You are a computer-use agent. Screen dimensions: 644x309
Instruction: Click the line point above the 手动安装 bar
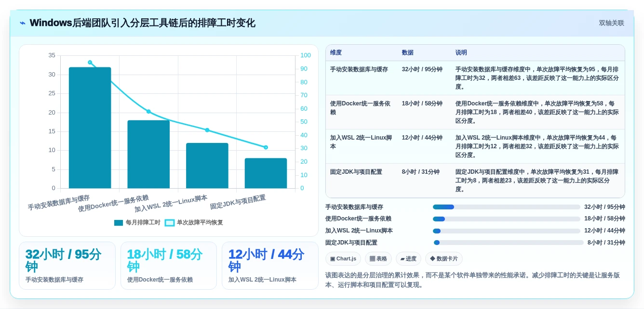pyautogui.click(x=90, y=63)
